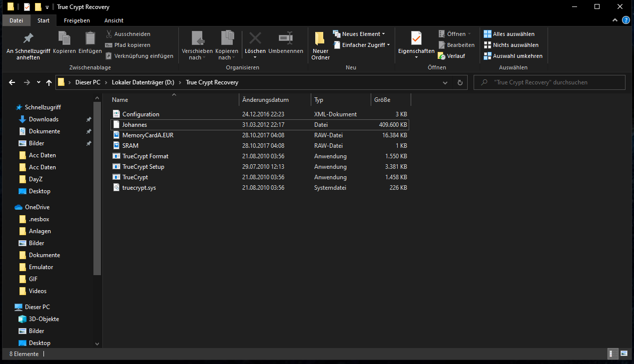Click the Pin to Quick Access icon
The height and width of the screenshot is (364, 634).
tap(28, 38)
